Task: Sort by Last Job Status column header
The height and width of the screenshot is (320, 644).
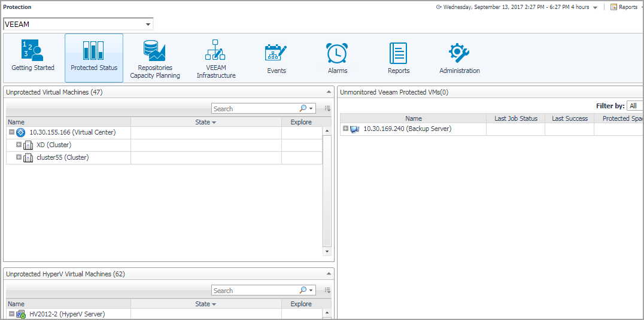Action: 515,118
